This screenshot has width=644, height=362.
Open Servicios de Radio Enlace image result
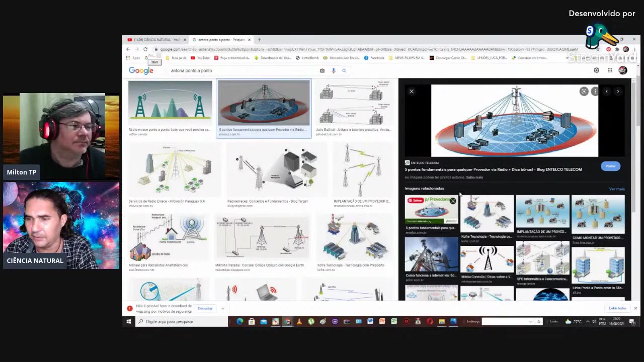pos(174,170)
